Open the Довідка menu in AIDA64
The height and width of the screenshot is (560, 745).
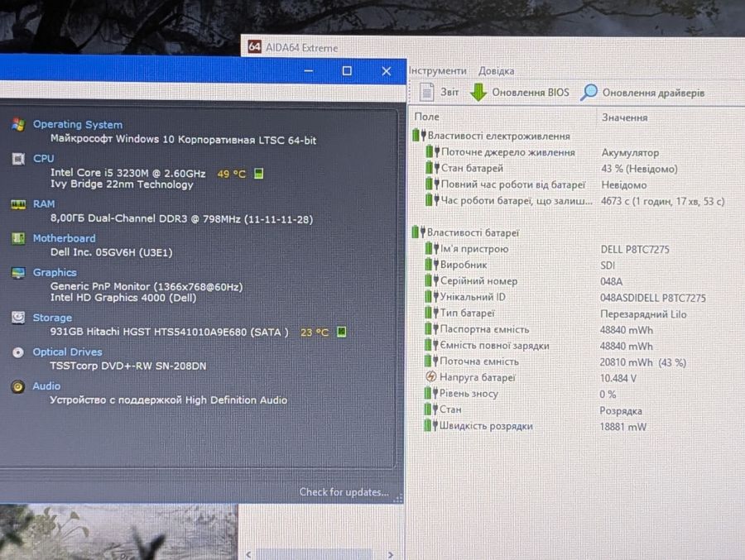coord(496,71)
